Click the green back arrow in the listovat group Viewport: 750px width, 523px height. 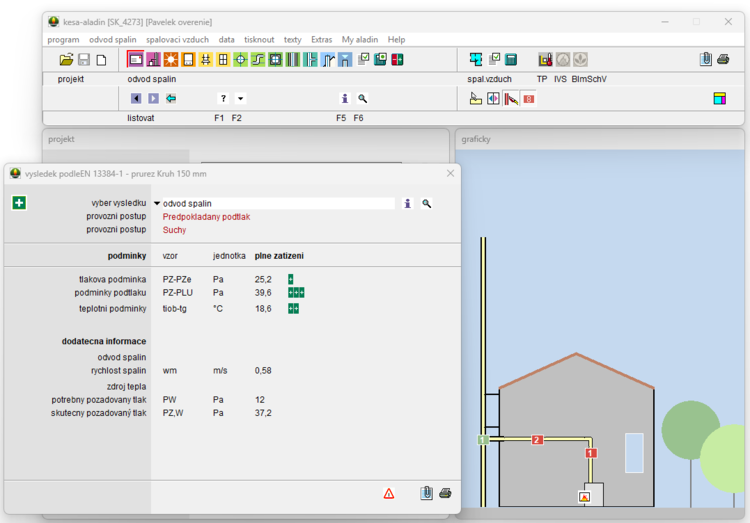pyautogui.click(x=171, y=99)
